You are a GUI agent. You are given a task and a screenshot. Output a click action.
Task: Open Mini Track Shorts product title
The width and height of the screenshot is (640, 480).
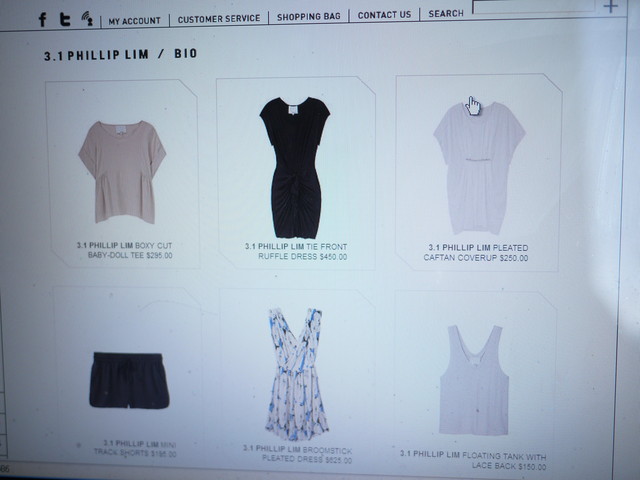click(x=135, y=449)
